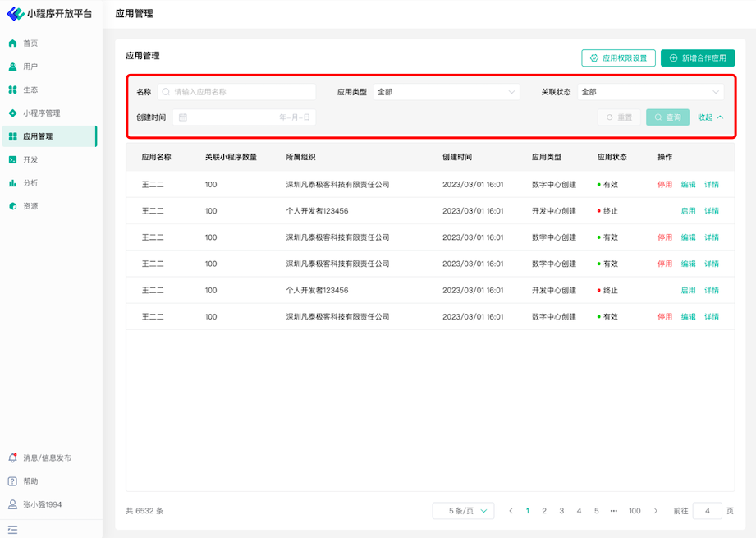Click the 分析 bar chart icon
This screenshot has width=756, height=538.
pyautogui.click(x=12, y=183)
